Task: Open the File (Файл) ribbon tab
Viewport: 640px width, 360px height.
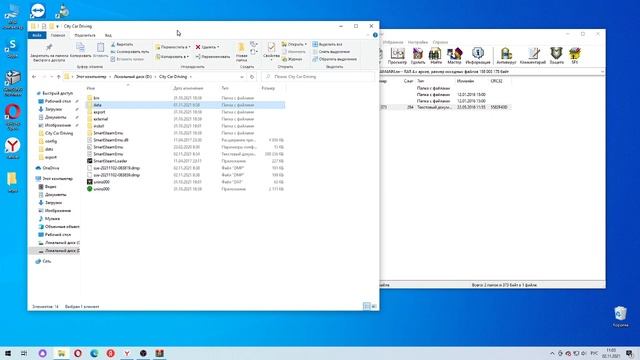Action: click(37, 35)
